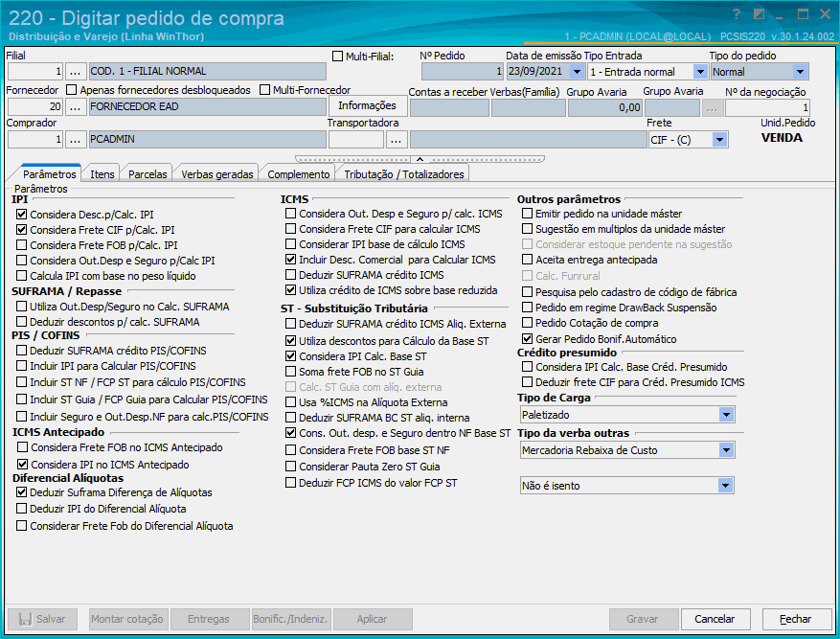Image resolution: width=840 pixels, height=639 pixels.
Task: Expand Frete CIF dropdown
Action: pos(719,140)
